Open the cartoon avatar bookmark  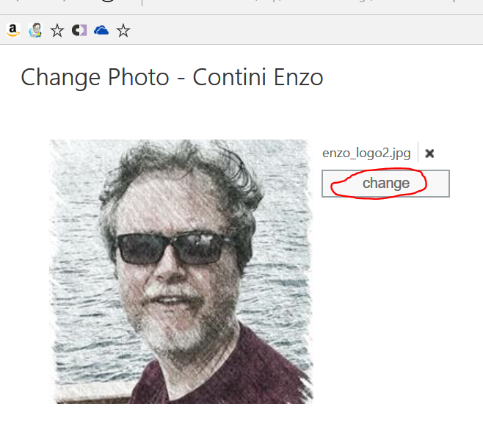34,30
